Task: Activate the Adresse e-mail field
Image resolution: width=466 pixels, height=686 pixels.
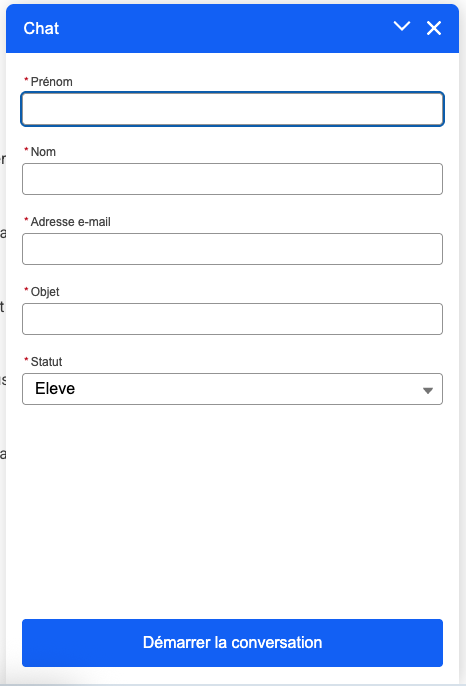Action: coord(232,249)
